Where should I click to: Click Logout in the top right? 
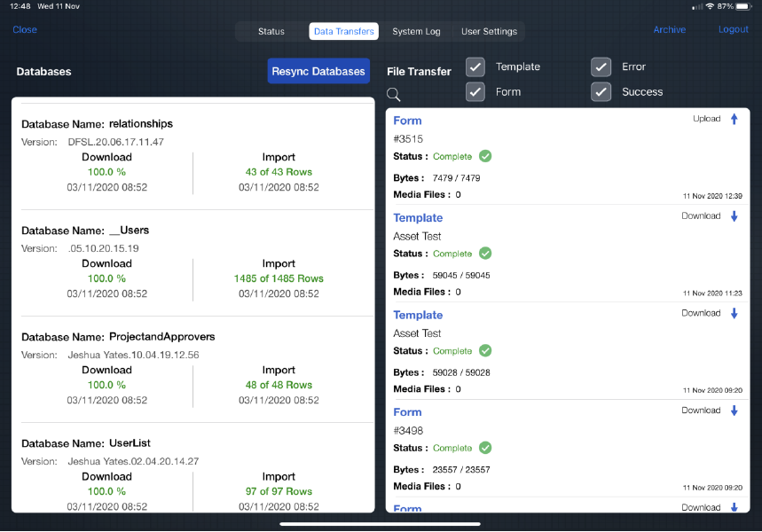pyautogui.click(x=734, y=30)
